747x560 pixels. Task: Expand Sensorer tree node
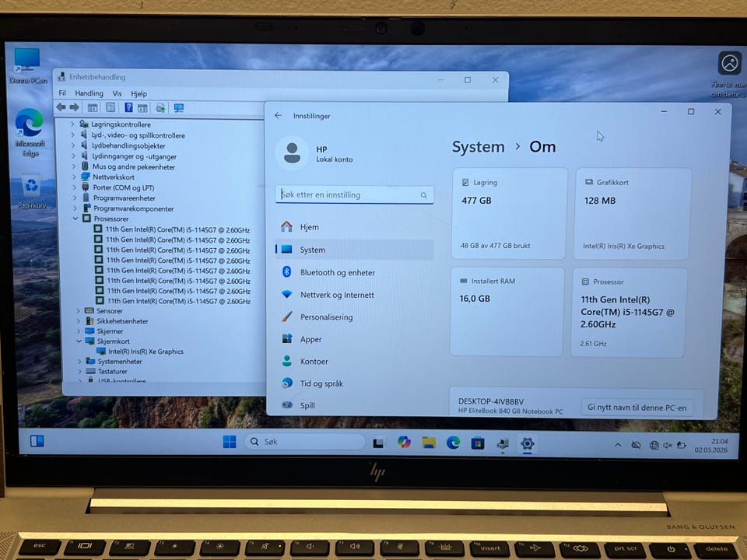click(x=78, y=310)
